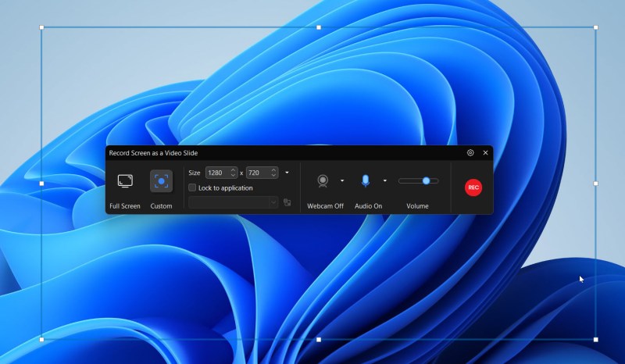625x364 pixels.
Task: Click the bottom-left capture area handle
Action: coord(41,339)
